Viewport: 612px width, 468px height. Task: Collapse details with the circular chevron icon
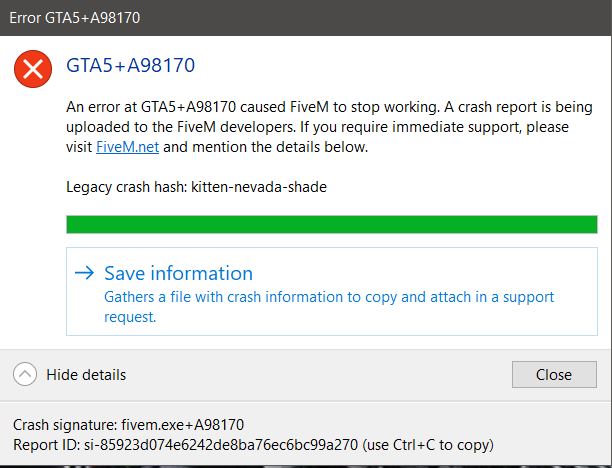[26, 375]
